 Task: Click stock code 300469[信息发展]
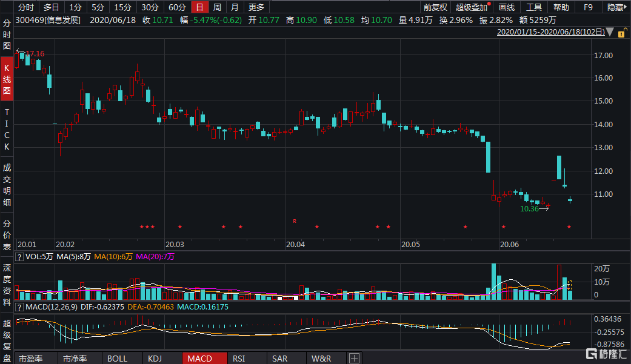tap(48, 20)
